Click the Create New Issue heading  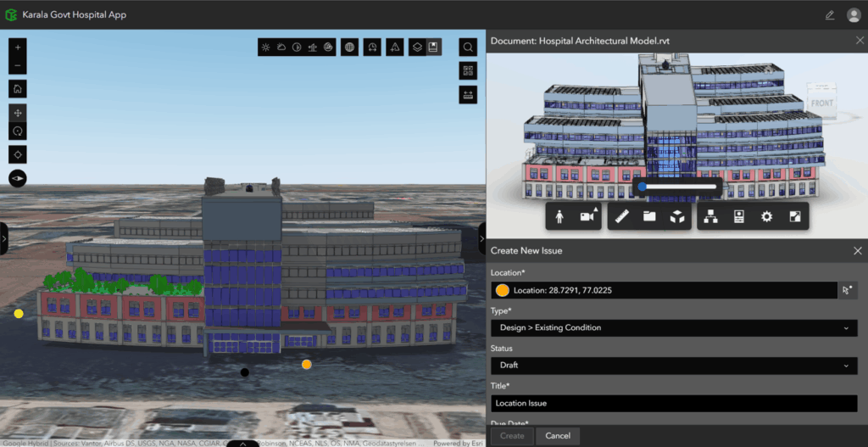pos(526,251)
